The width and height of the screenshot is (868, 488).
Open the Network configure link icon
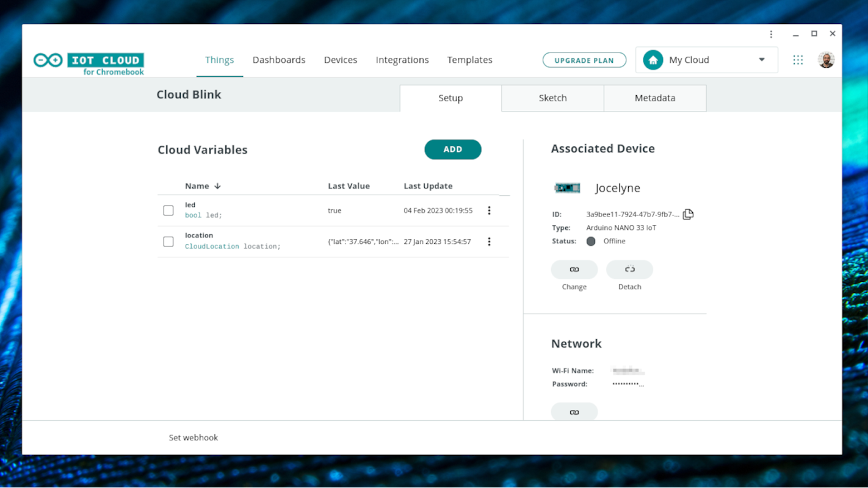click(574, 412)
